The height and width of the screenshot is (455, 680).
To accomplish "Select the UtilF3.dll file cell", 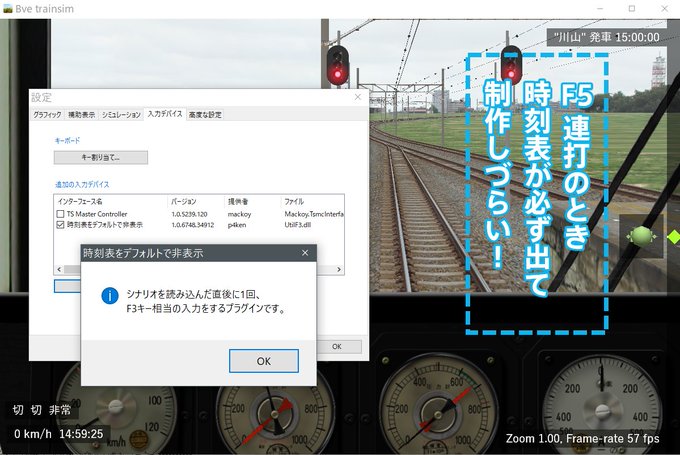I will click(x=298, y=225).
